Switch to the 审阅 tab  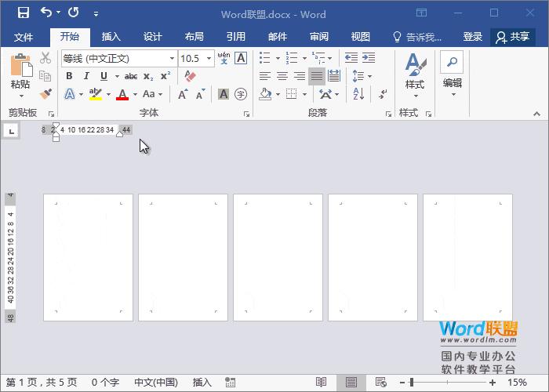point(319,36)
